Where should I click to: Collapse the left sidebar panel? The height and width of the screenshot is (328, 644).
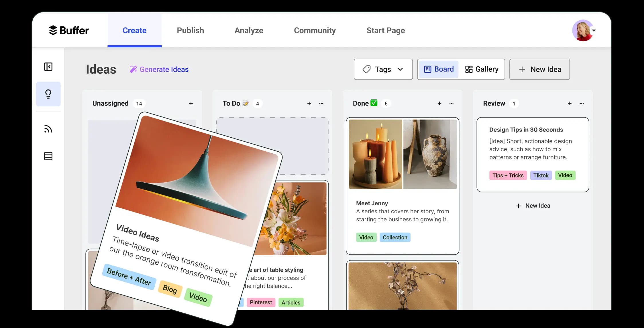pyautogui.click(x=48, y=67)
